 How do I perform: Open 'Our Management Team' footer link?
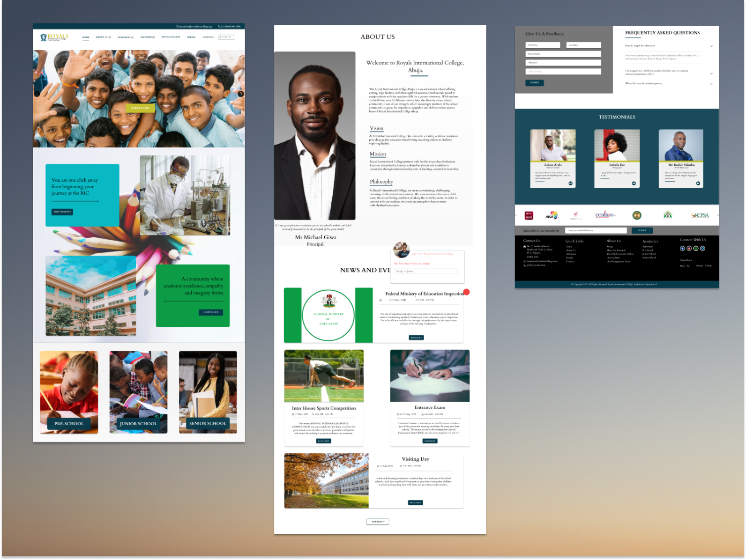point(619,262)
